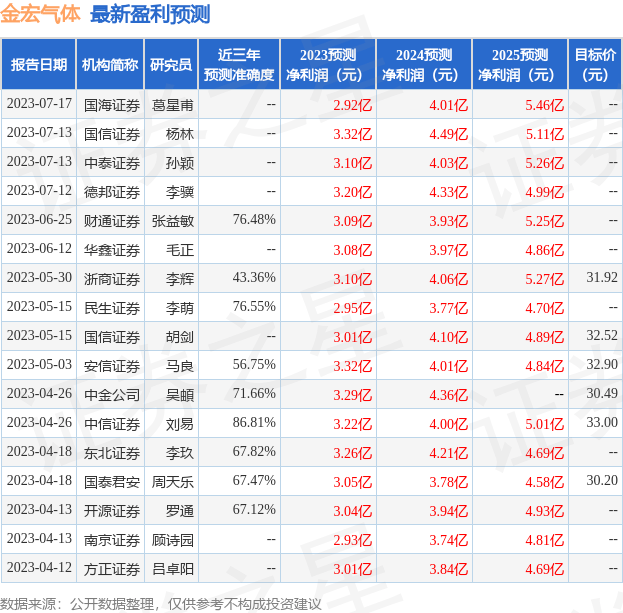Click target price 30.49
Viewport: 623px width, 613px height.
602,394
